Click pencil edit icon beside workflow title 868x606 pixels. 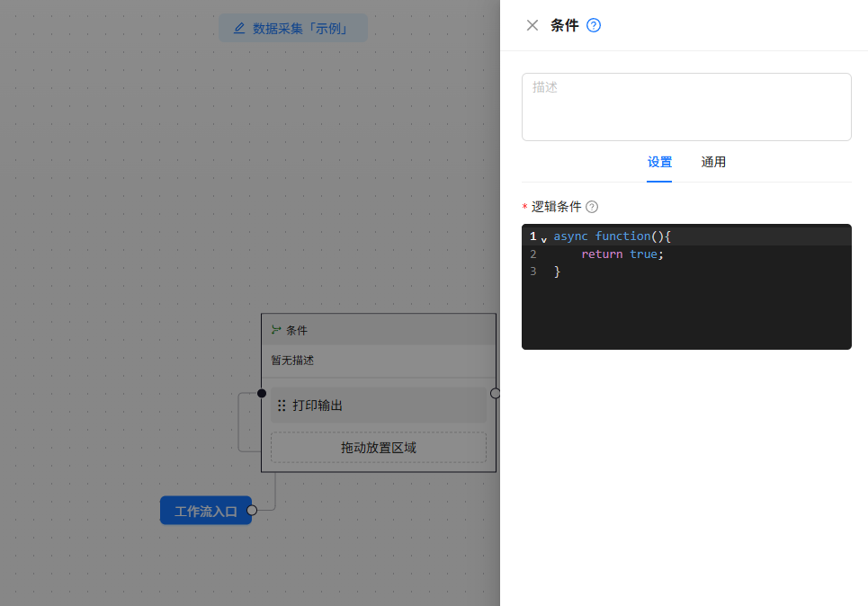tap(239, 28)
